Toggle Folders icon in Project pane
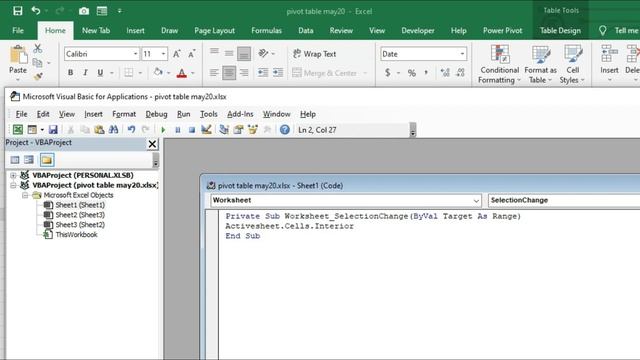The image size is (640, 360). click(x=47, y=160)
